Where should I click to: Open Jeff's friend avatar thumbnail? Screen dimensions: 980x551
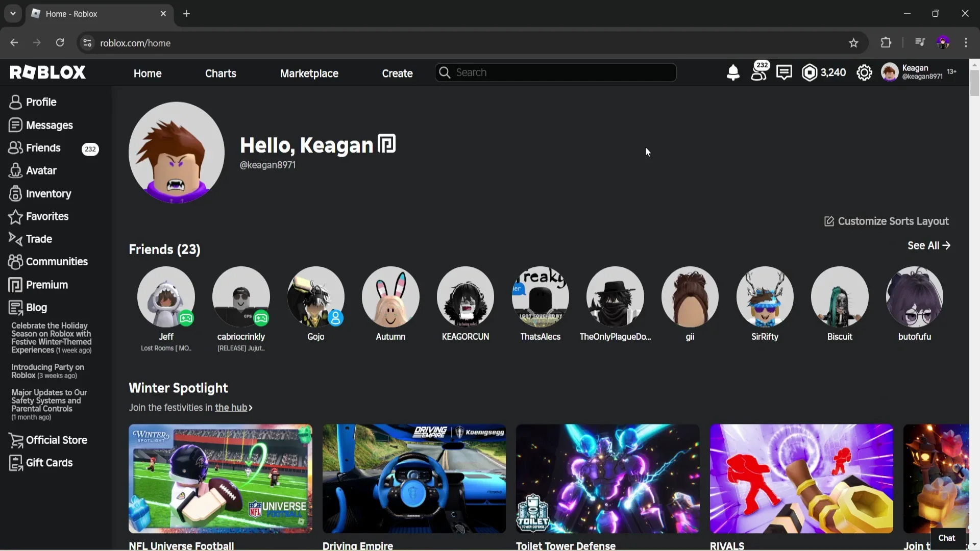tap(166, 296)
